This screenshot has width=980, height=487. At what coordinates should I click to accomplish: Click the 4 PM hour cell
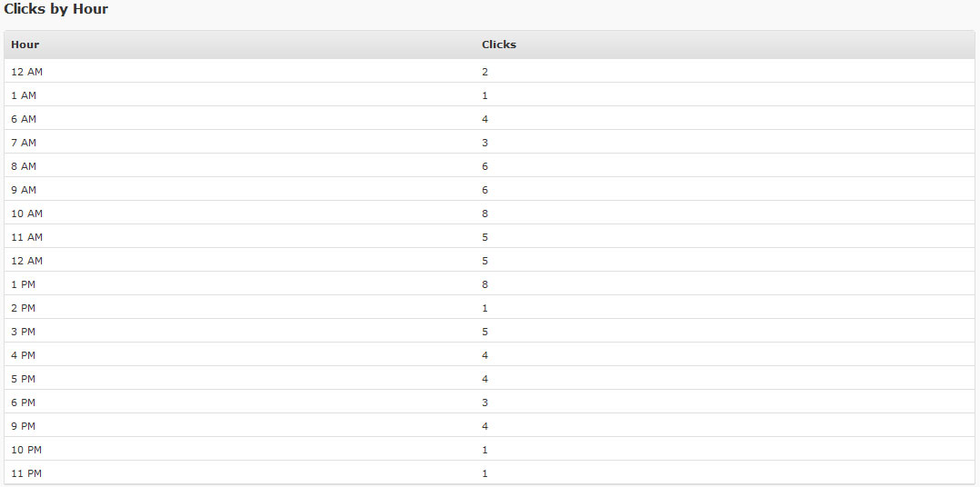click(x=24, y=355)
